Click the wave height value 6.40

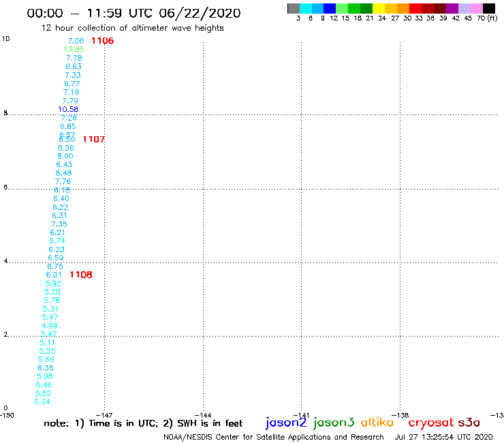[x=61, y=198]
